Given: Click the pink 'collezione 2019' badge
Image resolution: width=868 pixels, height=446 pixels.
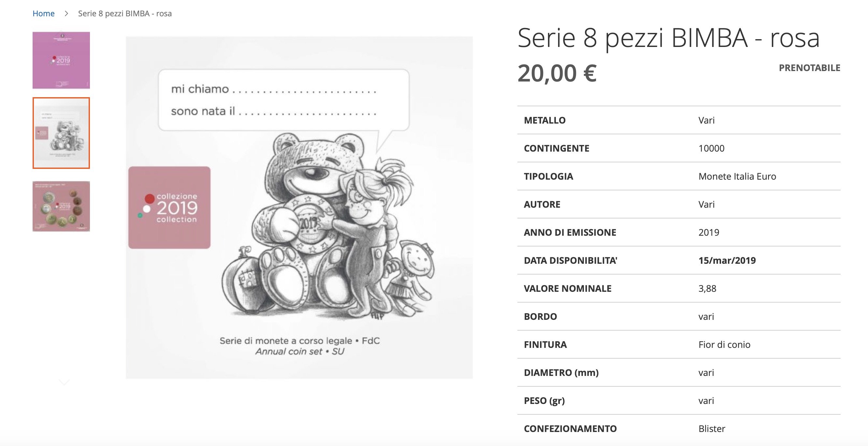Looking at the screenshot, I should (169, 207).
